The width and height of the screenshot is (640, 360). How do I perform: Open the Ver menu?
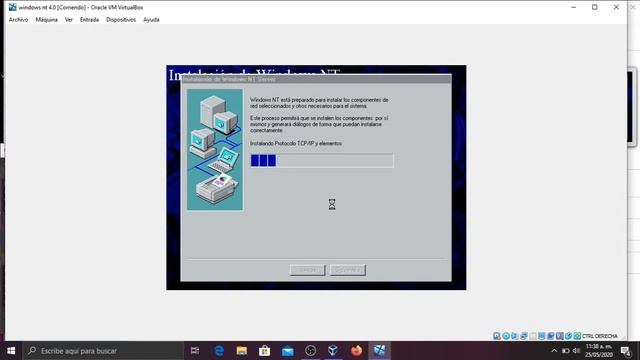[x=69, y=20]
